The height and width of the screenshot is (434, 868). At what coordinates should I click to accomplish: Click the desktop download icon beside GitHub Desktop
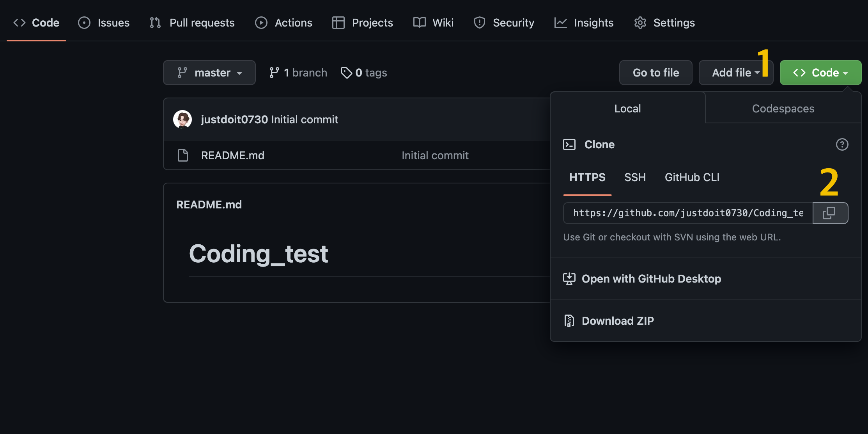569,279
